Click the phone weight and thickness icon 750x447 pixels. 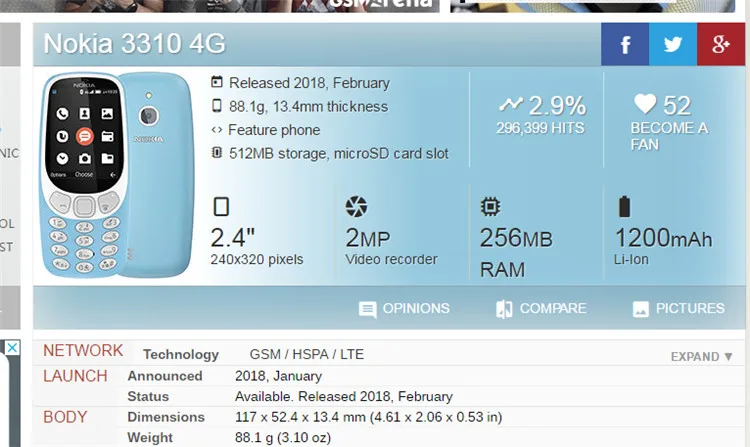217,106
